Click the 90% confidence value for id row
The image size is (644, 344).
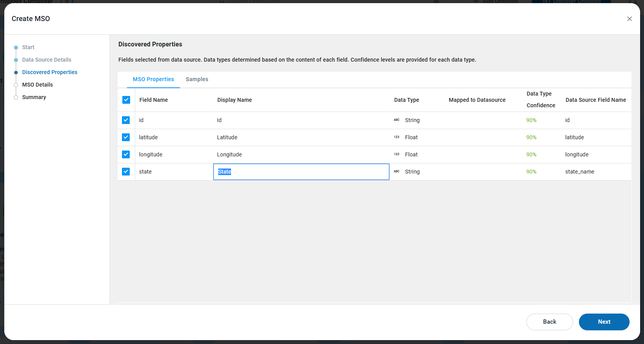tap(531, 120)
